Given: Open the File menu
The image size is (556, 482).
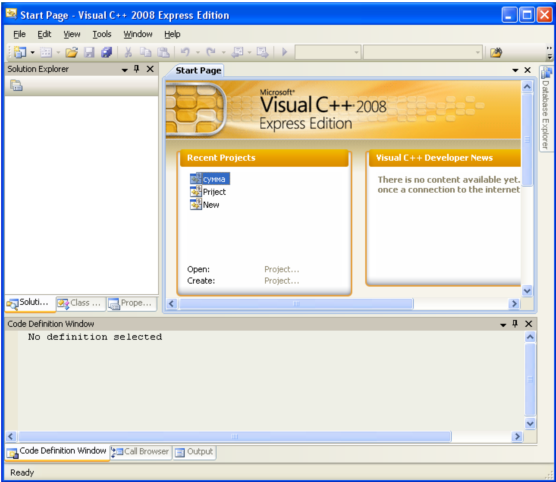Looking at the screenshot, I should [19, 34].
